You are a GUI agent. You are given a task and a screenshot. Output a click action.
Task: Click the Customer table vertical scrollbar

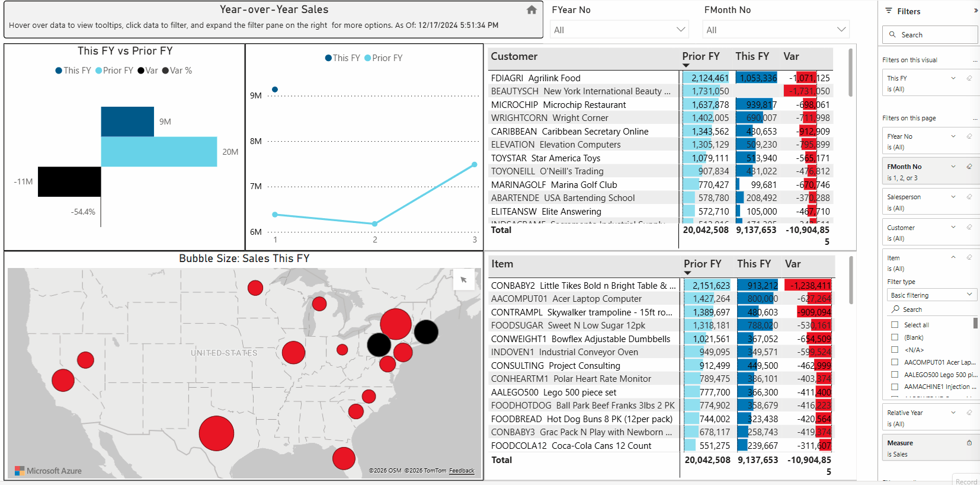[x=851, y=72]
